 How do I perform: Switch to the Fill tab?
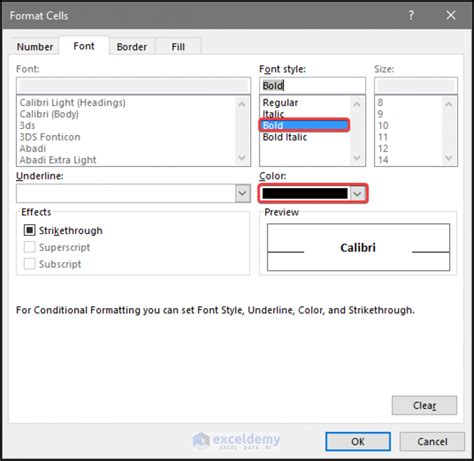[x=178, y=47]
